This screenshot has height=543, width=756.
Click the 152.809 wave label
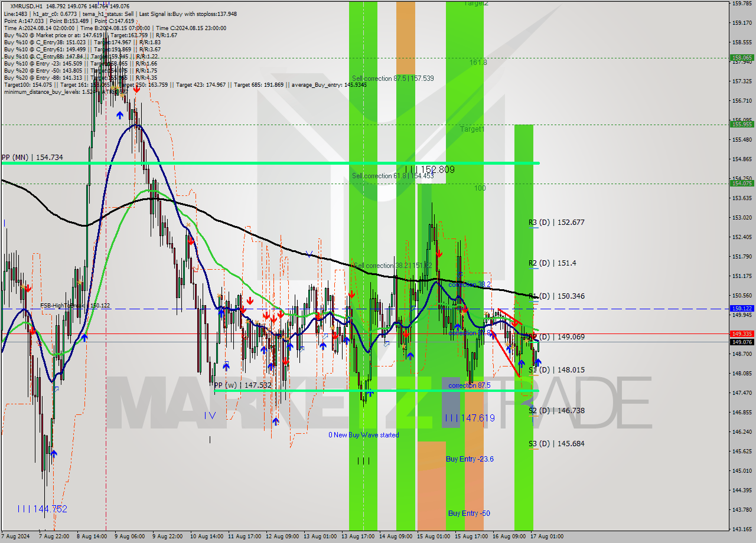(x=430, y=169)
